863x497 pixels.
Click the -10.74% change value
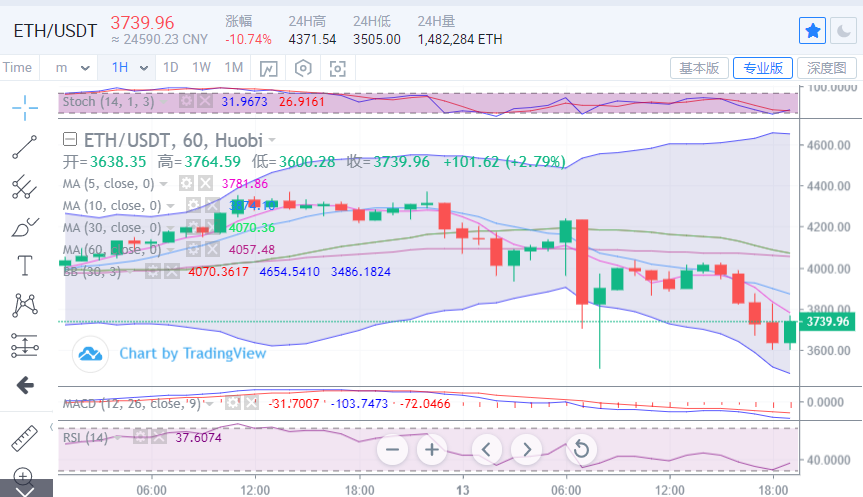[x=248, y=40]
